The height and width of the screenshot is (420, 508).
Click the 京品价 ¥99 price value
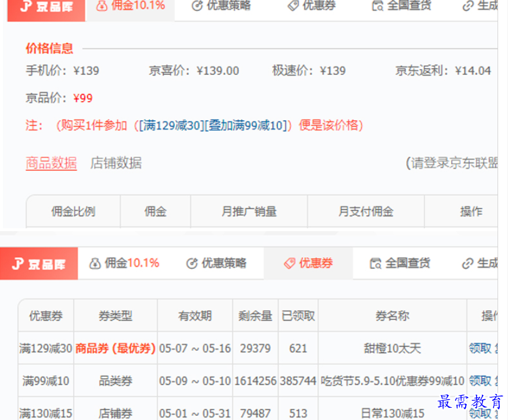click(83, 98)
